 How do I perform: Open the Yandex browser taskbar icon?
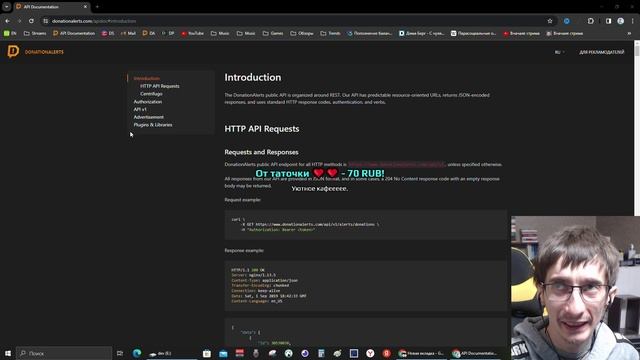click(370, 353)
